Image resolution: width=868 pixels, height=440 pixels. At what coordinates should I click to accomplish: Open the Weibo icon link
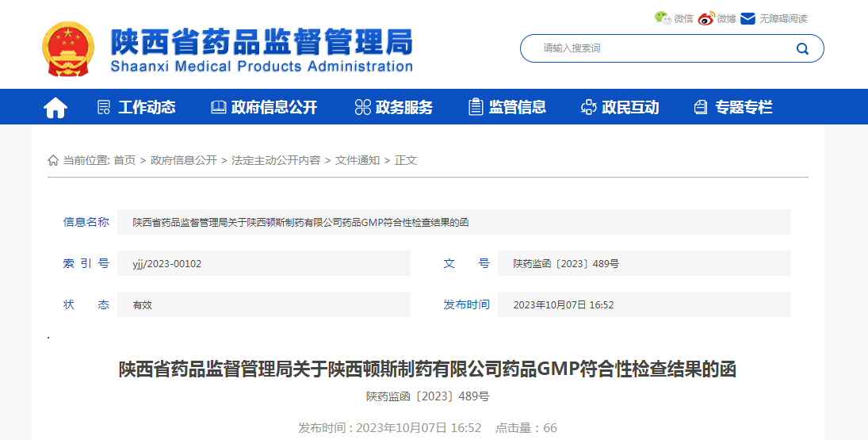[x=705, y=19]
